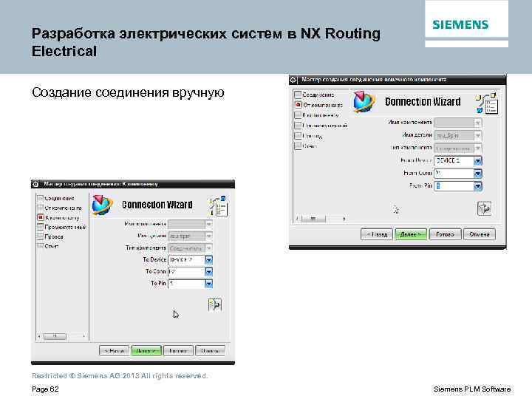
Task: Click the connection-by-picking icon in To Pin dialog
Action: click(x=215, y=304)
